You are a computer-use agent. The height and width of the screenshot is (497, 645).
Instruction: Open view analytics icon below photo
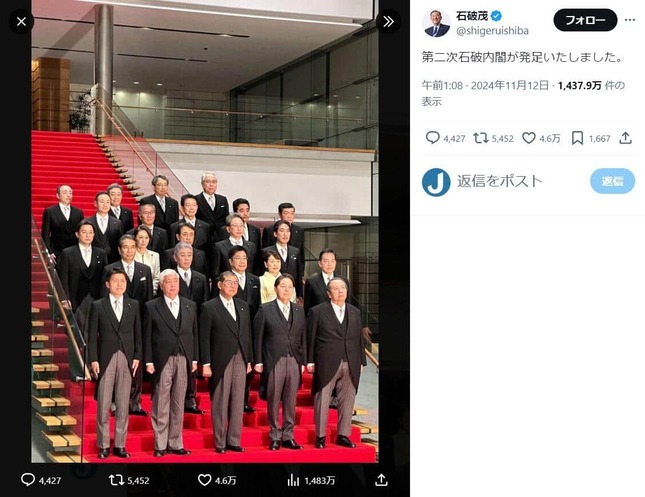(294, 480)
